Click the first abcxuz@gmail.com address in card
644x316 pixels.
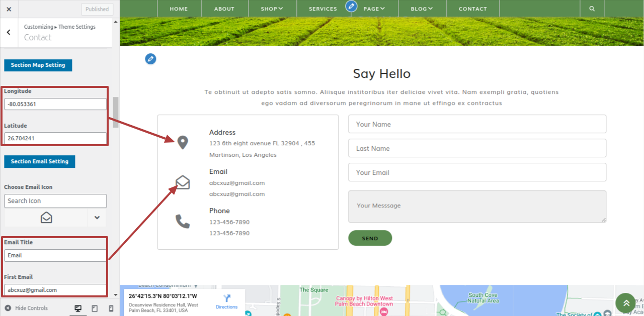click(237, 183)
